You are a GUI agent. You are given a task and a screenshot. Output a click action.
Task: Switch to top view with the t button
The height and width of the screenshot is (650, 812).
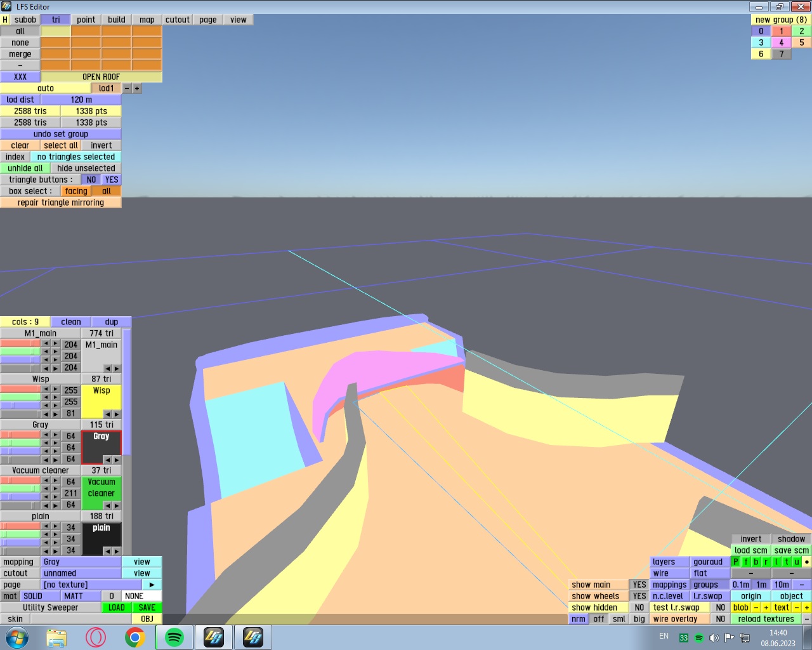click(x=787, y=562)
